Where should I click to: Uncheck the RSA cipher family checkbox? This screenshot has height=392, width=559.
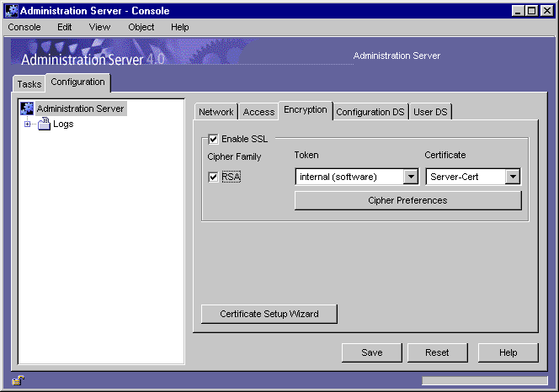[213, 177]
